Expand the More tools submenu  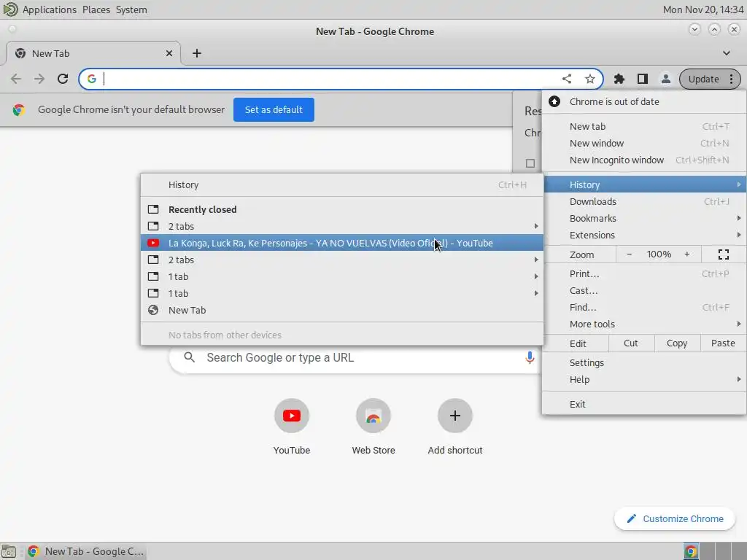pos(644,324)
